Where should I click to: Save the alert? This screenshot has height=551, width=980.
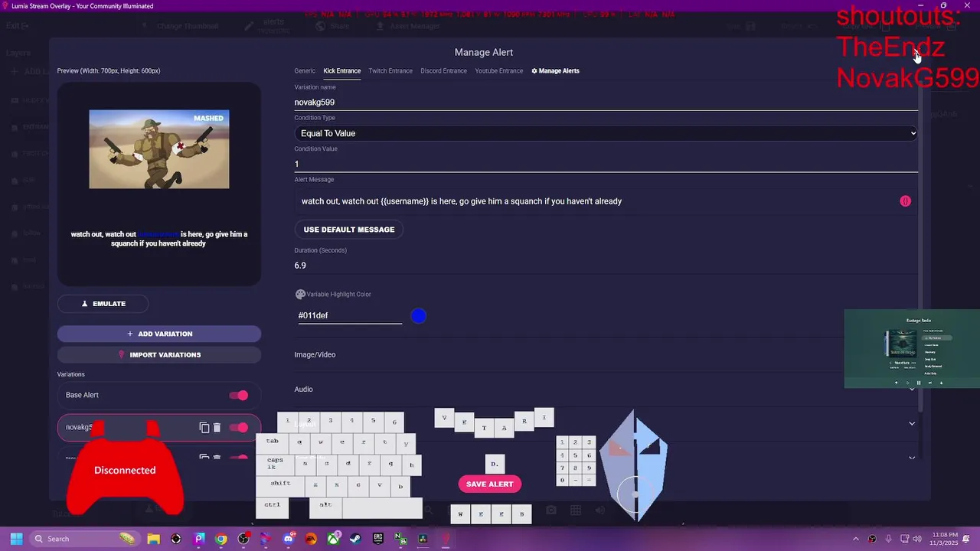tap(490, 484)
